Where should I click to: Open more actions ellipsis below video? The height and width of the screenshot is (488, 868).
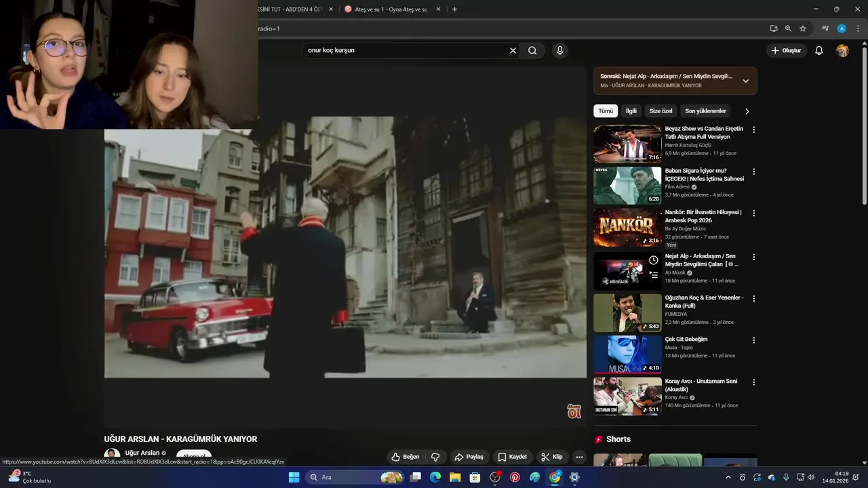pos(579,457)
